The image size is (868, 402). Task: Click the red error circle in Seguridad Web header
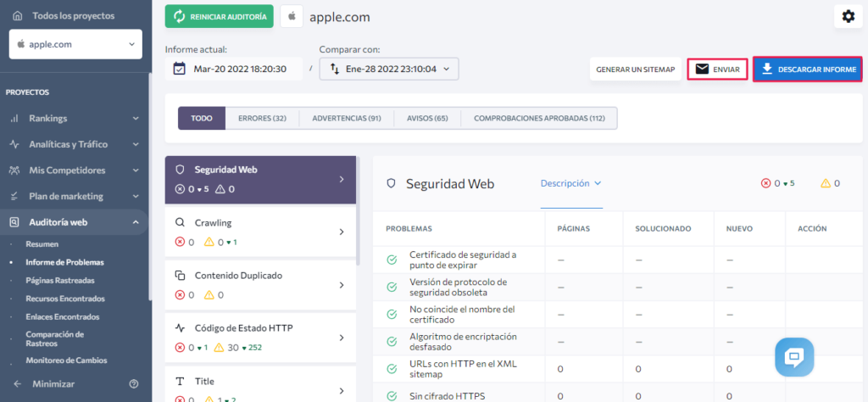click(x=766, y=183)
